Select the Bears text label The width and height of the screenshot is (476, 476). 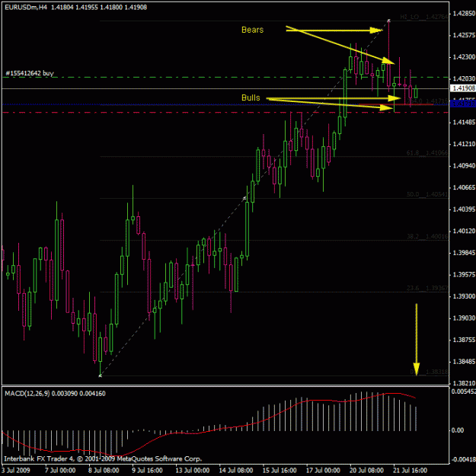253,30
